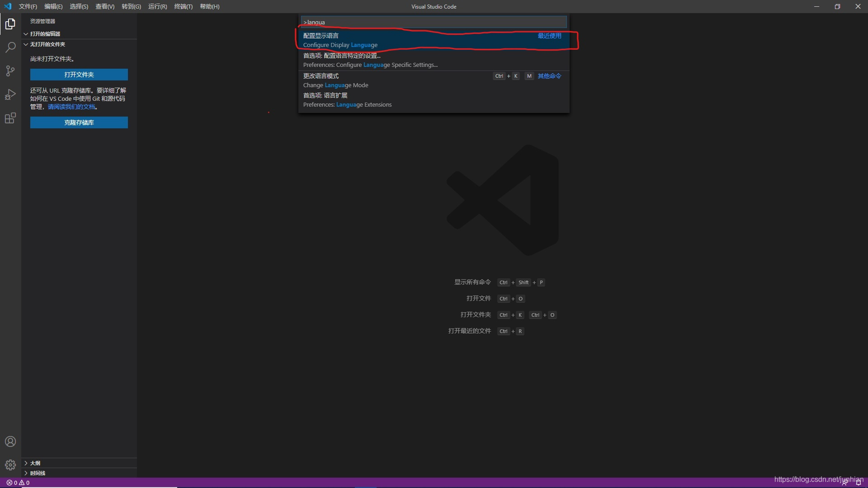Open the 文件(F) menu
Image resolution: width=868 pixels, height=488 pixels.
pos(28,6)
